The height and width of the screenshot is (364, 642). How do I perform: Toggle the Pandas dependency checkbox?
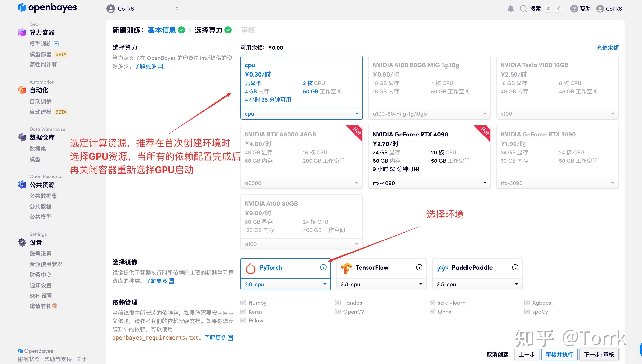338,303
